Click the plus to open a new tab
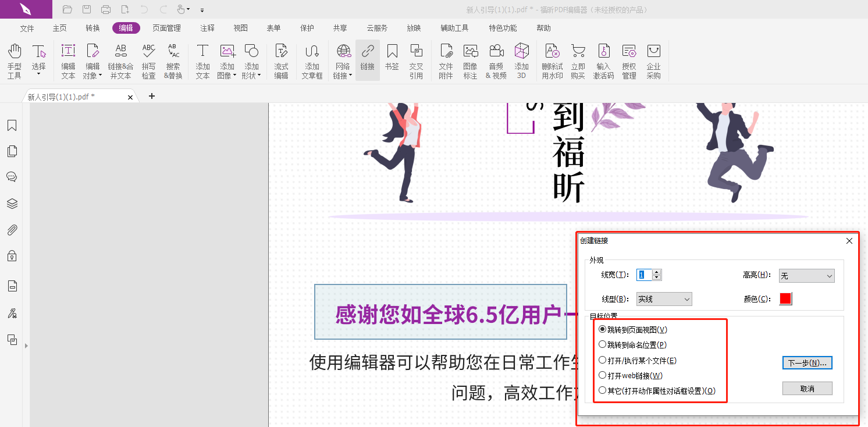Viewport: 868px width, 427px height. pyautogui.click(x=152, y=96)
